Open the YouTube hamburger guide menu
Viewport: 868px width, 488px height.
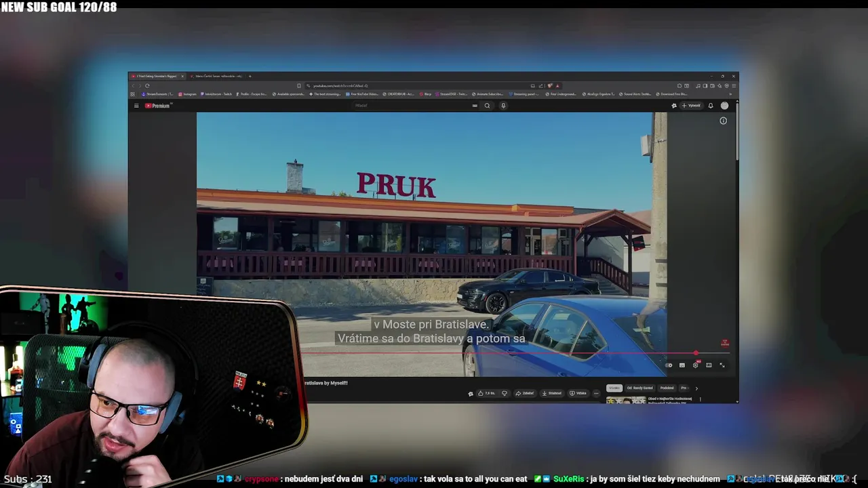click(136, 106)
